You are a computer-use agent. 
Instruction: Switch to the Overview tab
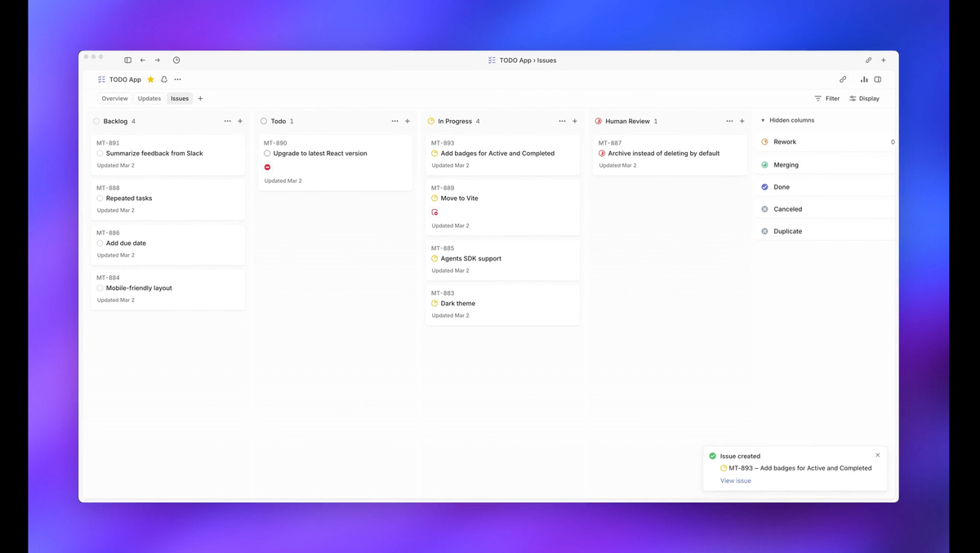(114, 98)
